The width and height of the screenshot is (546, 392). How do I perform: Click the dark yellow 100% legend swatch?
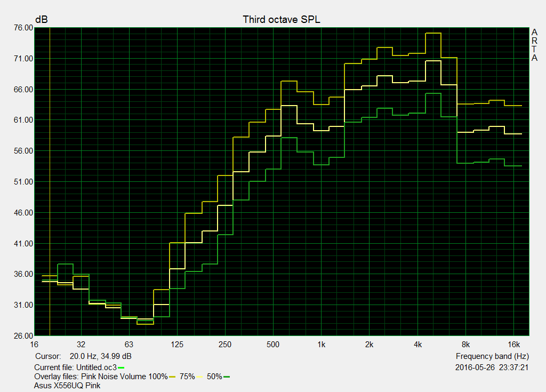pyautogui.click(x=172, y=377)
